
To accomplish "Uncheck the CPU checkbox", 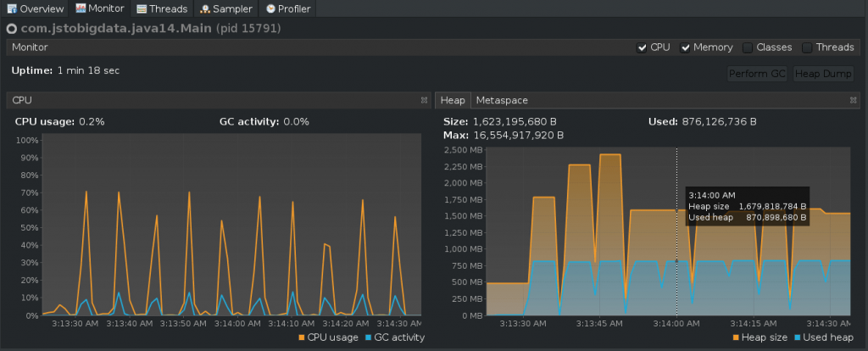I will coord(642,47).
